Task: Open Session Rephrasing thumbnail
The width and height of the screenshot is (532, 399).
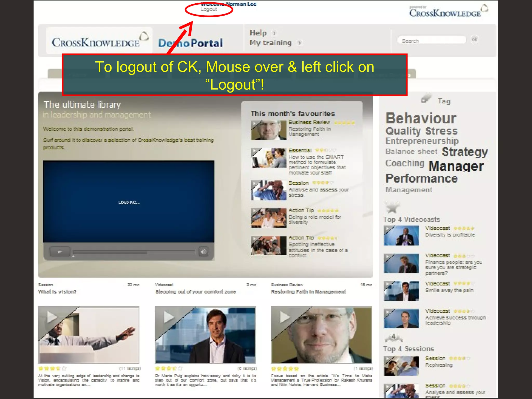Action: click(401, 366)
